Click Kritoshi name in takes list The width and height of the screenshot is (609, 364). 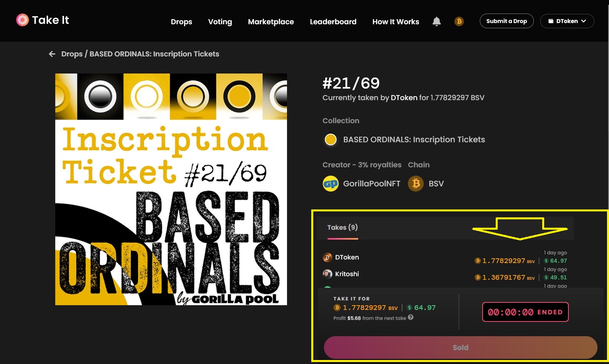347,274
